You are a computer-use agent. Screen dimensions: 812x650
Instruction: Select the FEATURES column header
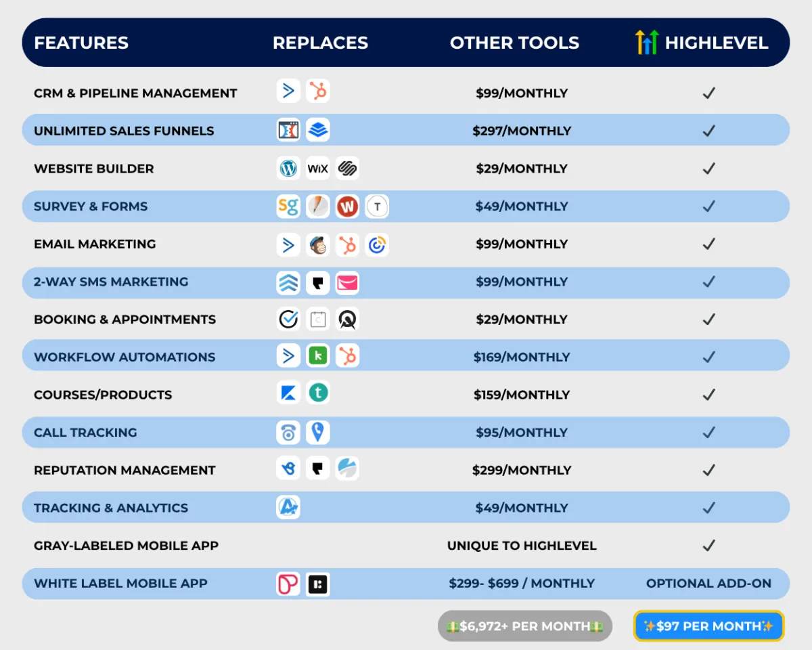[81, 43]
